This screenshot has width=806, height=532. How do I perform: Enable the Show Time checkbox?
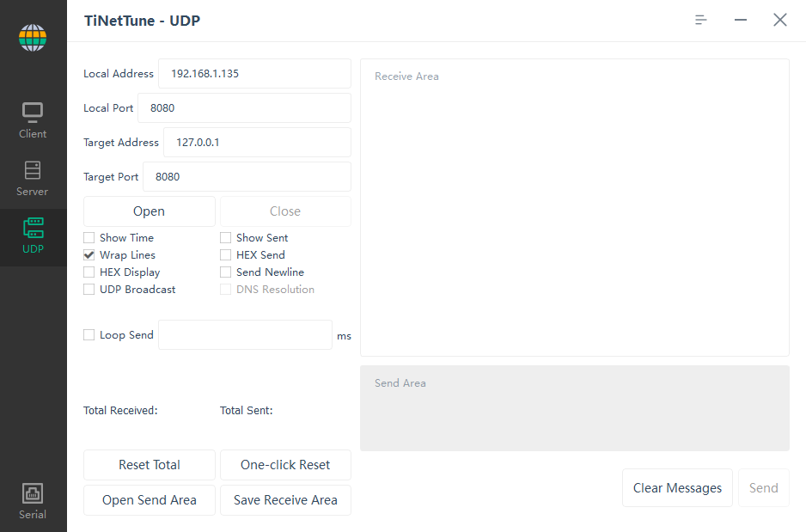(x=89, y=237)
